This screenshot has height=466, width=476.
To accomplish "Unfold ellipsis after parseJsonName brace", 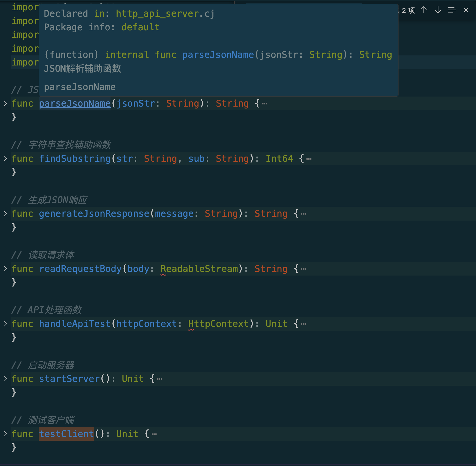I will (265, 104).
